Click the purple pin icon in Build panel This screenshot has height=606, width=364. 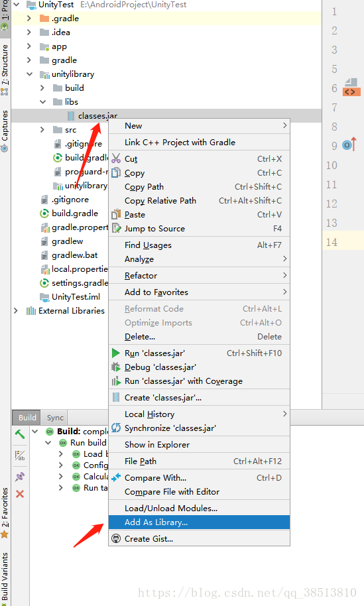20,476
